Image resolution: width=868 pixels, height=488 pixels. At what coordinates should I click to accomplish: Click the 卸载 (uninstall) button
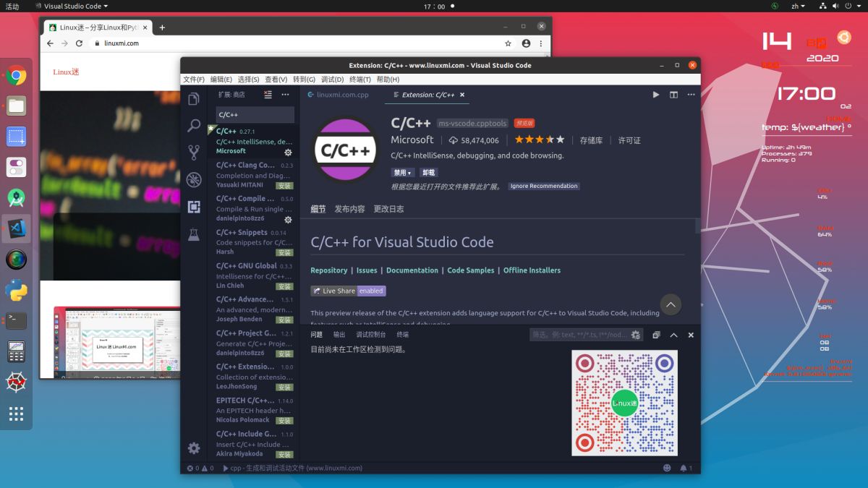428,173
